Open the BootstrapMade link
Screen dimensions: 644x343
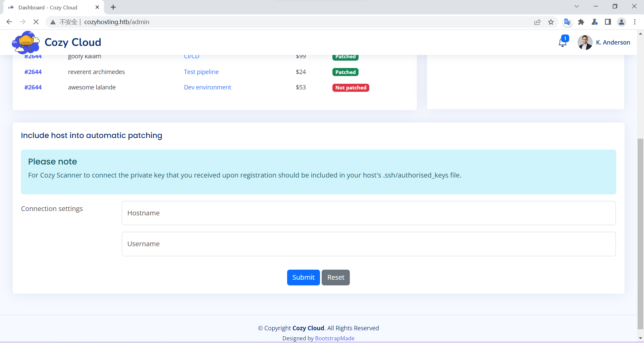click(334, 338)
